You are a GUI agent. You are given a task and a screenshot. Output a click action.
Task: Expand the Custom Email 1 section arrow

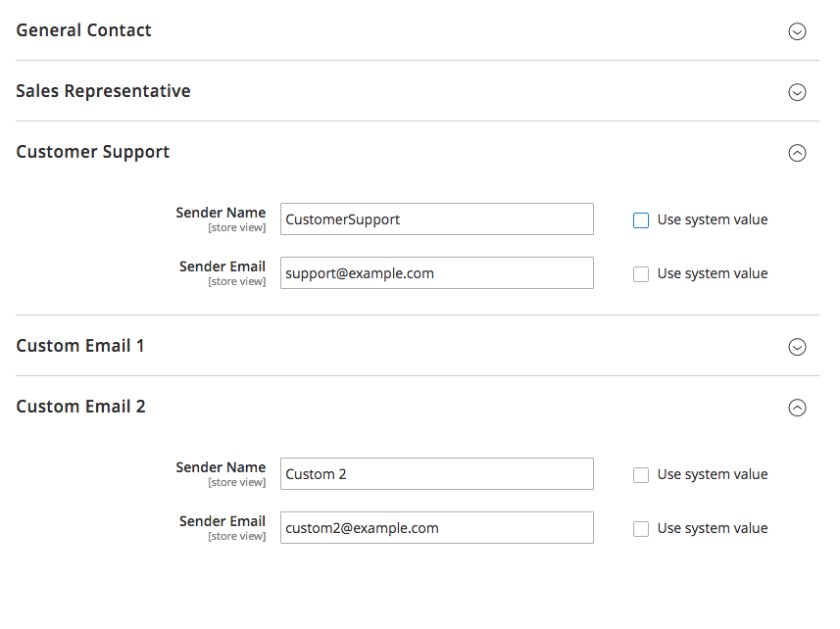[x=797, y=347]
